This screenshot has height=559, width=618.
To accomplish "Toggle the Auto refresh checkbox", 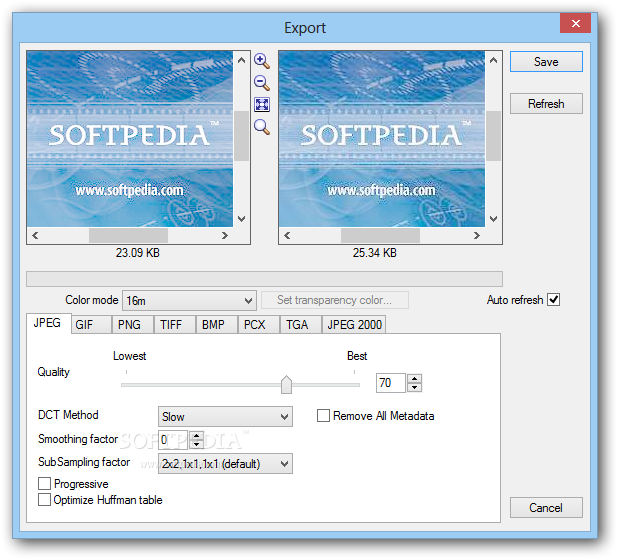I will (x=553, y=300).
